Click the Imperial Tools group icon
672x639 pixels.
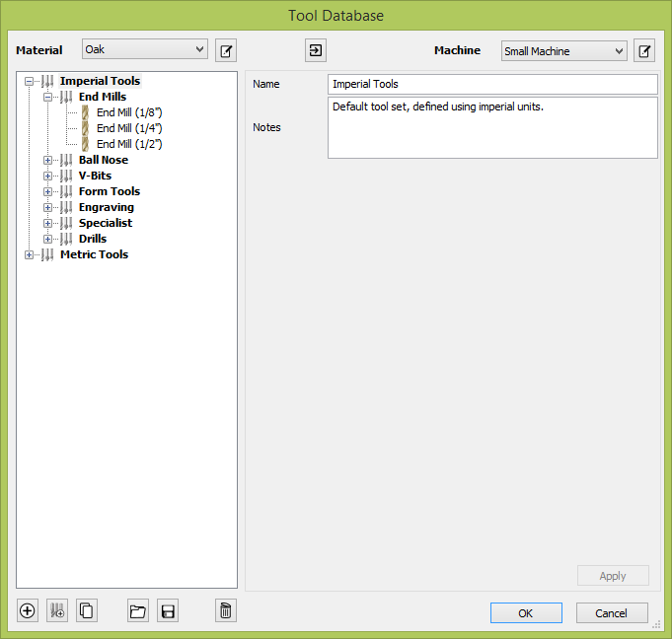[x=47, y=81]
